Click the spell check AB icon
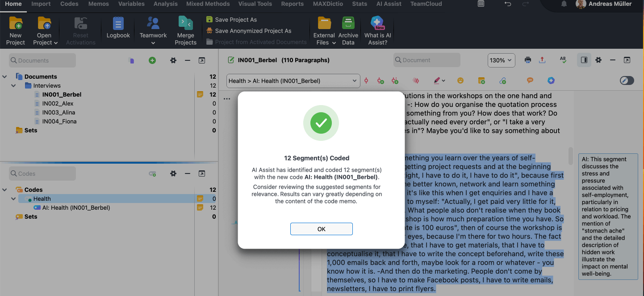644x296 pixels. point(563,60)
